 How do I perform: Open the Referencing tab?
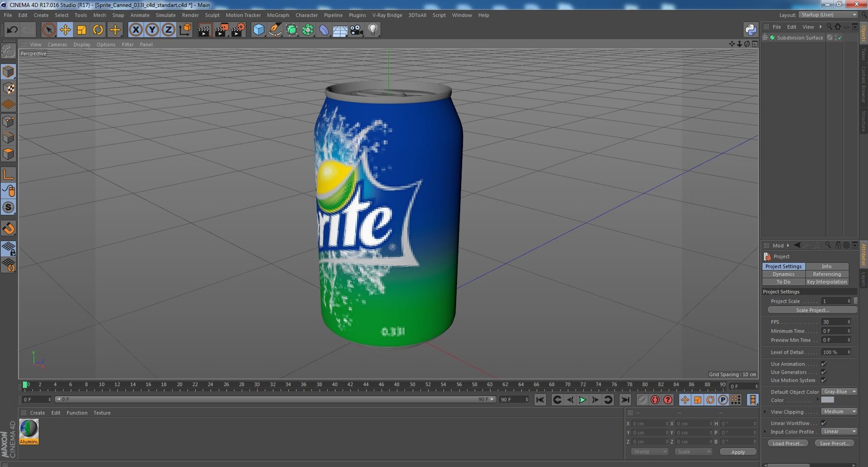tap(827, 274)
